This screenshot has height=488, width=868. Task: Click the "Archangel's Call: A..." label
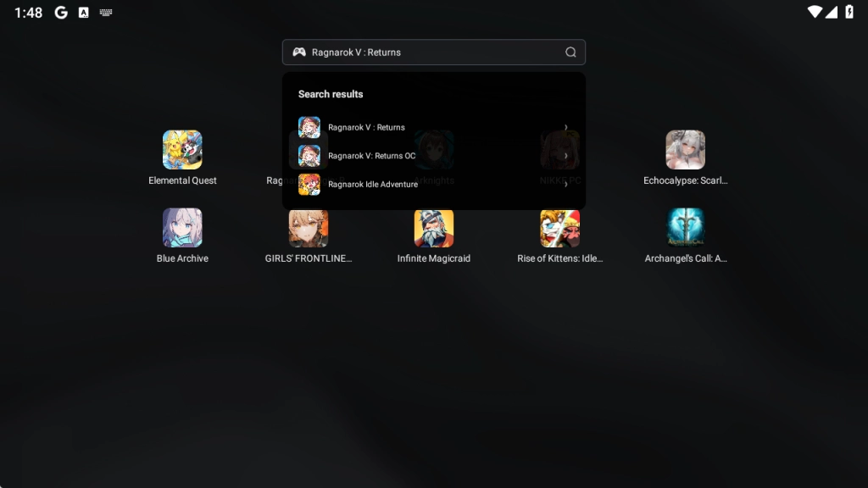685,258
